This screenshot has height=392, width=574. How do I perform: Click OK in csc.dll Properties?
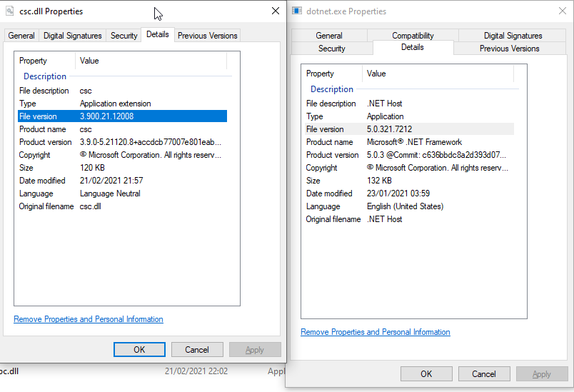(x=139, y=350)
